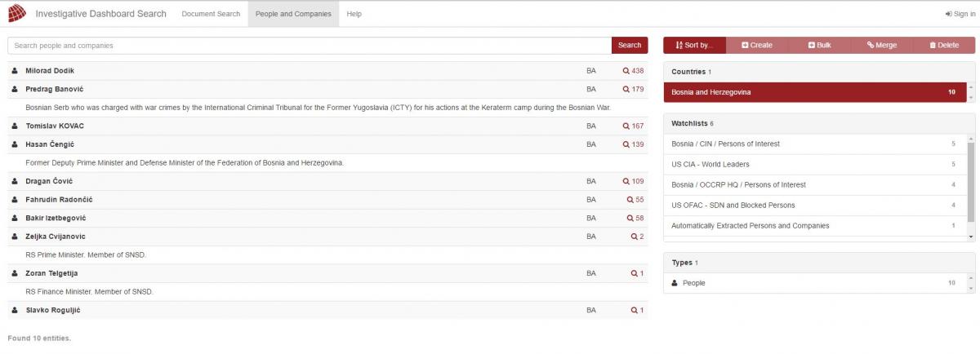Viewport: 980px width, 354px height.
Task: Focus the search people and companies field
Action: 309,46
